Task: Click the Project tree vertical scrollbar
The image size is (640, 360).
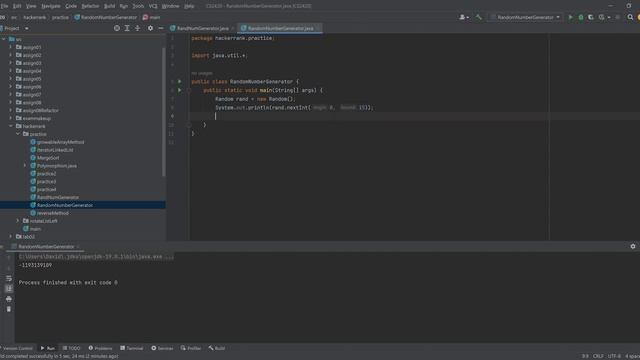Action: [164, 112]
